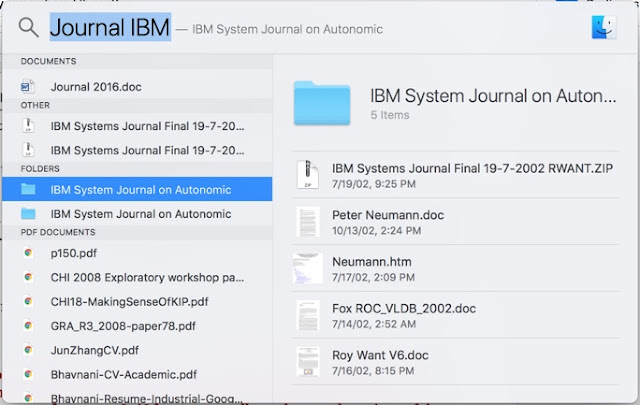Click the preview title IBM System Journal on Auton...

tap(493, 96)
